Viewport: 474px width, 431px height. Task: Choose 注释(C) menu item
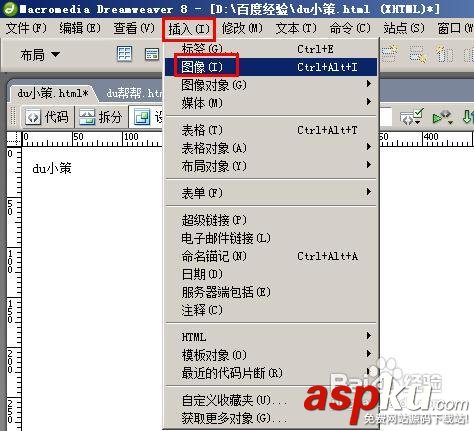click(x=271, y=310)
